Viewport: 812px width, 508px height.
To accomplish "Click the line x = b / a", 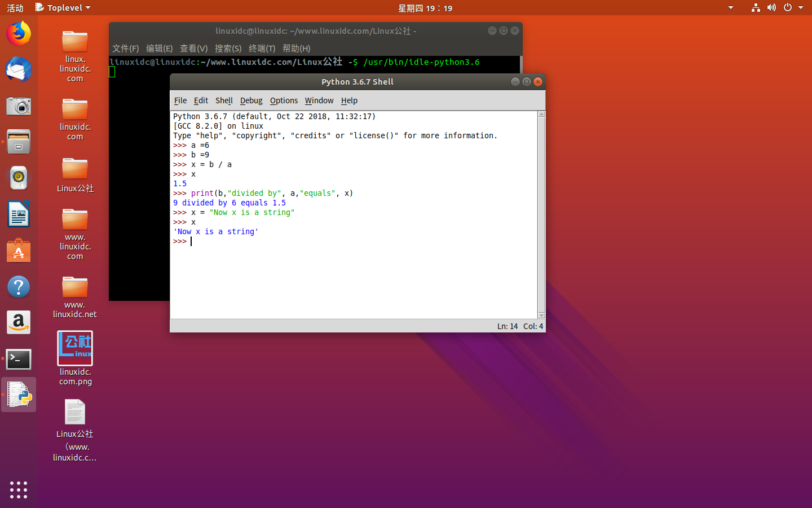I will (x=202, y=164).
